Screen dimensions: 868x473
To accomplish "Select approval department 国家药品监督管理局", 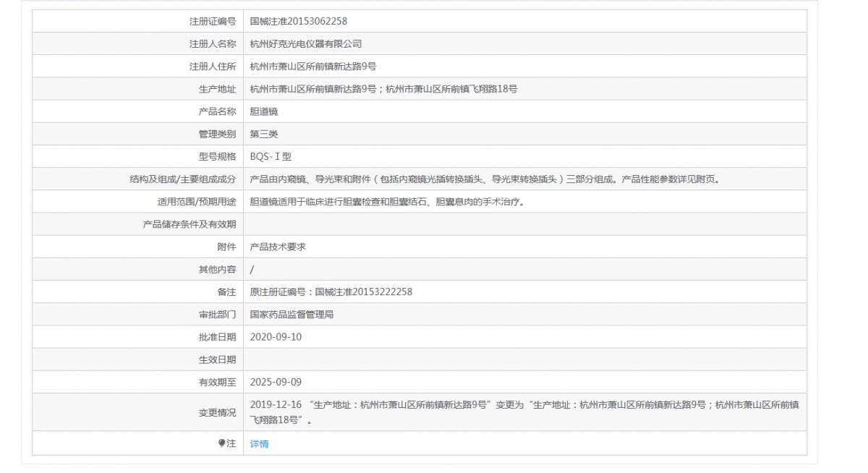I will point(292,314).
